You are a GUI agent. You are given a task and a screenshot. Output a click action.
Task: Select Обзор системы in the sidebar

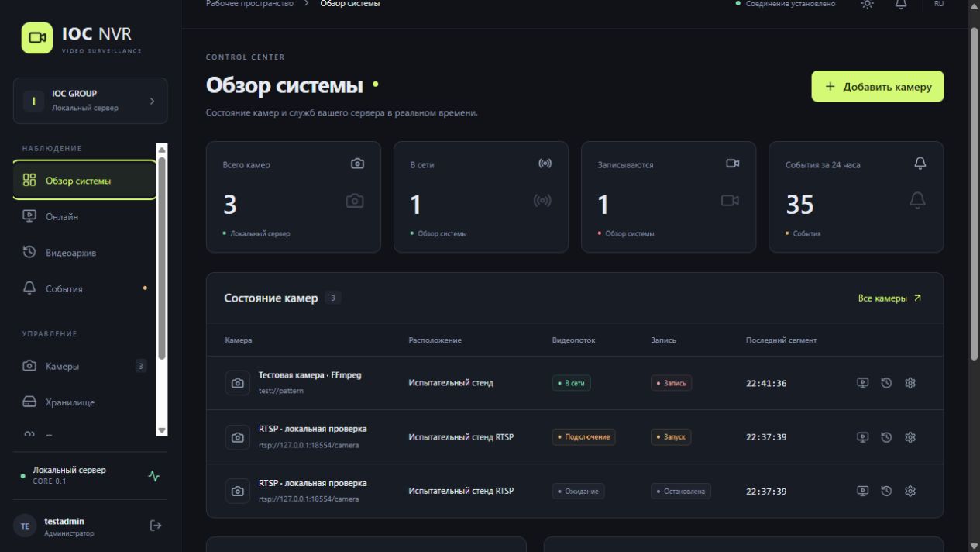[x=85, y=181]
